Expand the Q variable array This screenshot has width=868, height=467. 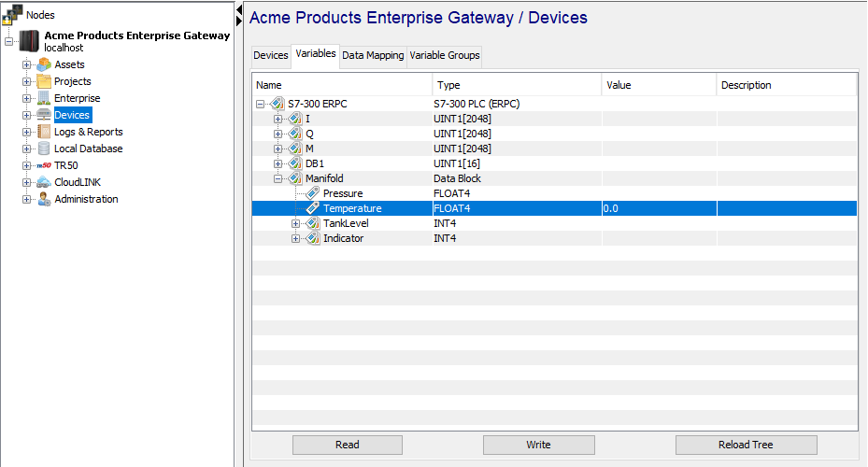(x=277, y=134)
